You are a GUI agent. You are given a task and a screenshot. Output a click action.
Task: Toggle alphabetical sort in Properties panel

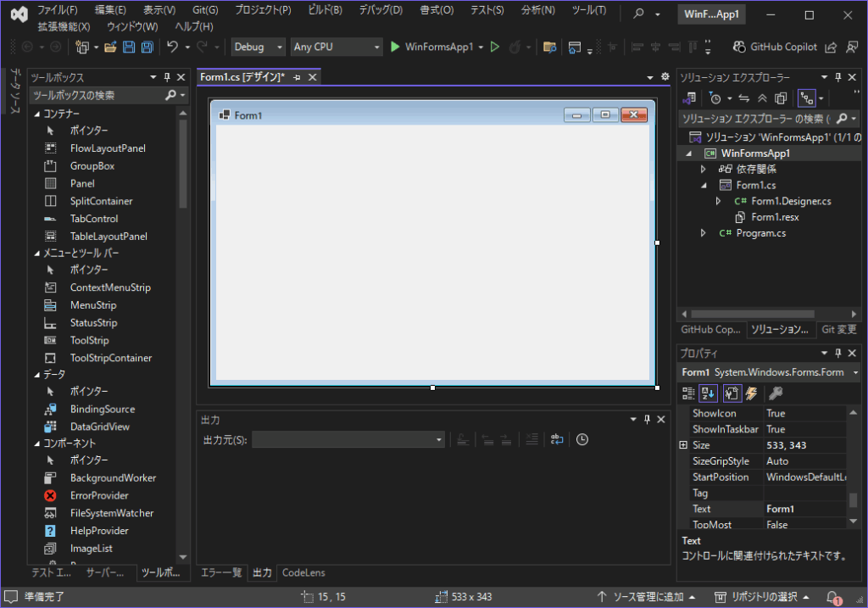[709, 393]
